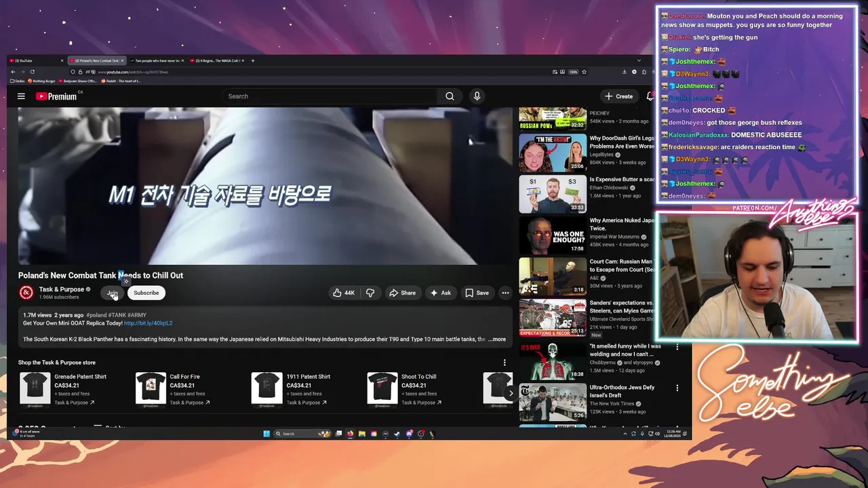Image resolution: width=868 pixels, height=488 pixels.
Task: Open options menu for welding video
Action: 677,347
